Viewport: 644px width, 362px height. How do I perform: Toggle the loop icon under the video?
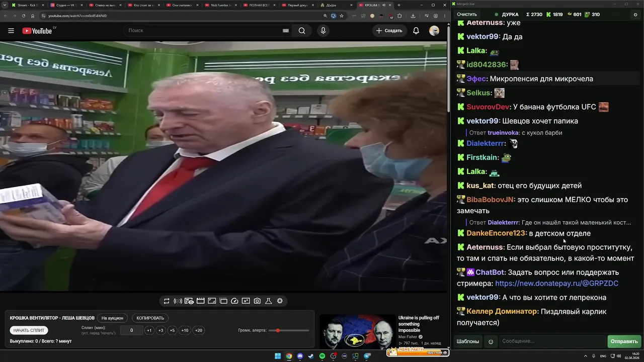point(167,301)
